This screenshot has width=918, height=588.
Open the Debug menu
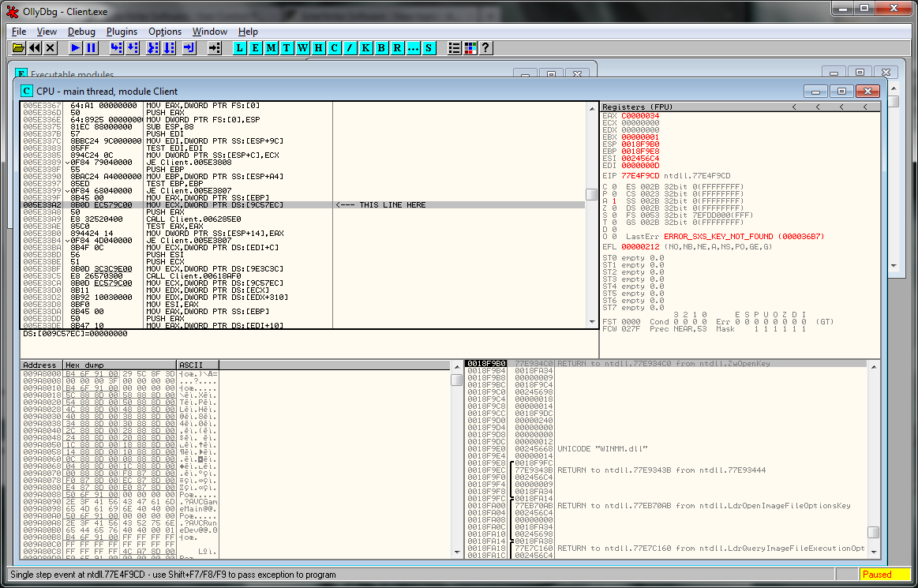pos(81,32)
